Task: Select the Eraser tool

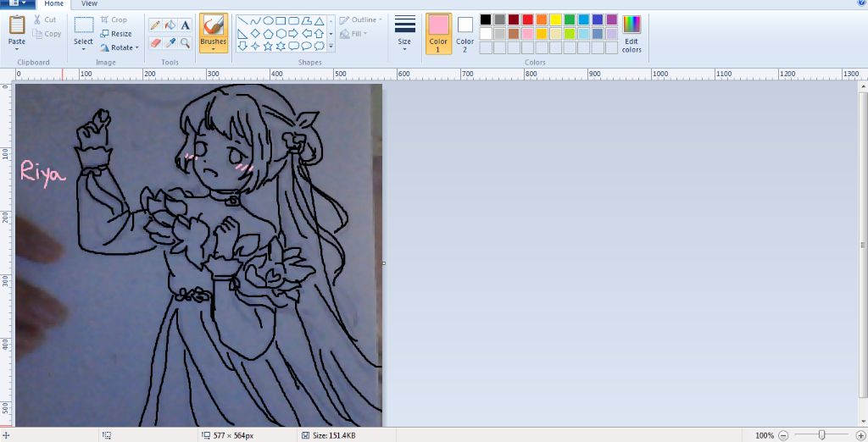Action: coord(156,42)
